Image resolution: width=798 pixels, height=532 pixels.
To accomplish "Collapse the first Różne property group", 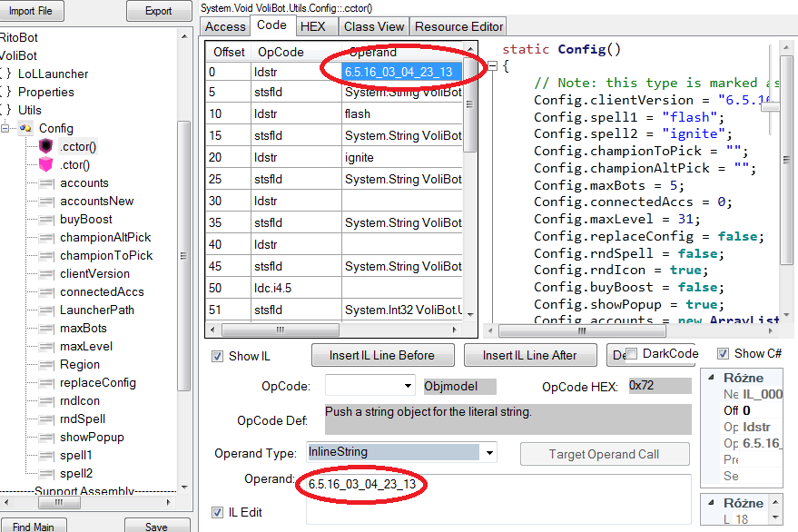I will point(712,378).
